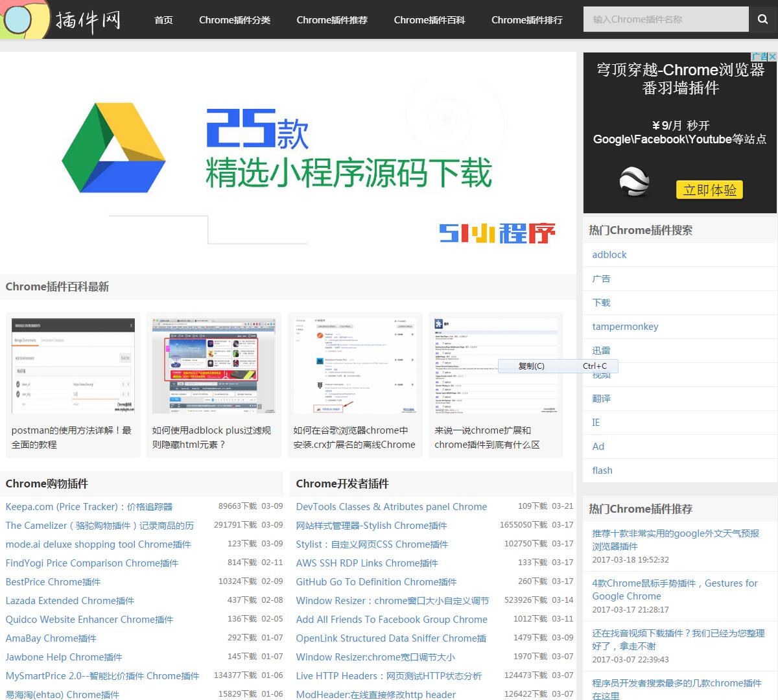Click flash hot search term
778x700 pixels.
(x=602, y=471)
